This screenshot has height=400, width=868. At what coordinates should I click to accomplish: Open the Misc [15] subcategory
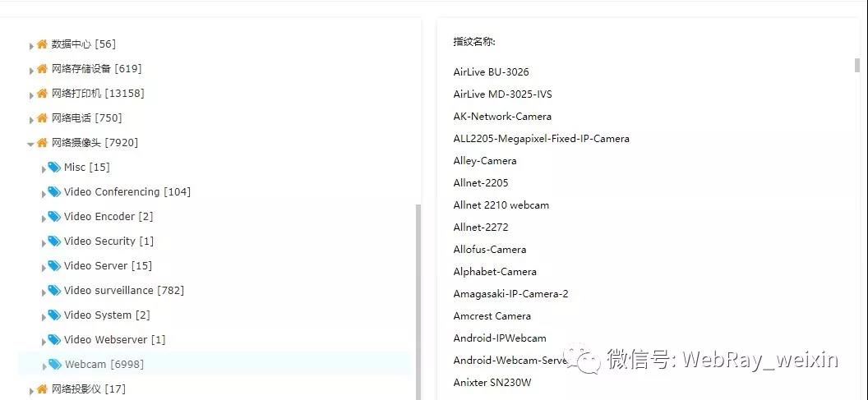87,167
